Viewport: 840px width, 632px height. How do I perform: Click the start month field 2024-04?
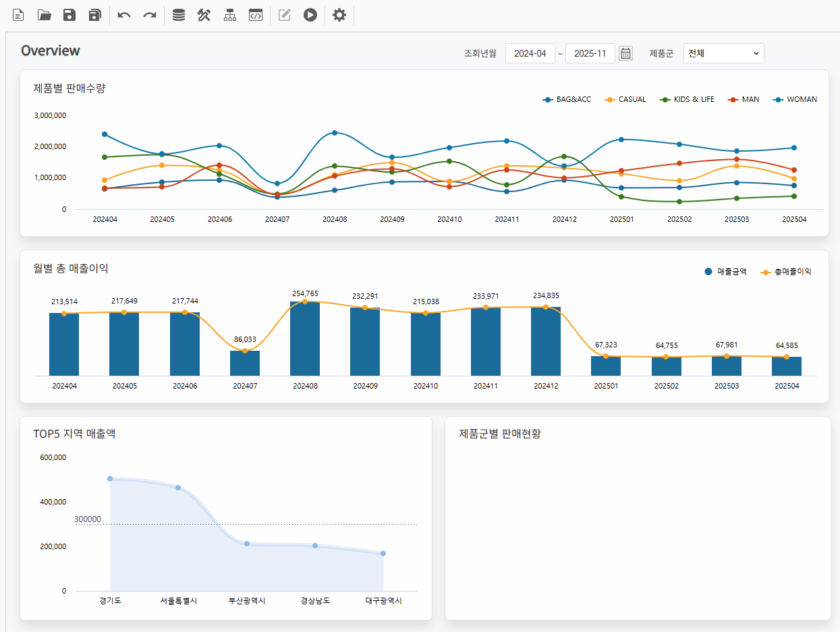click(530, 53)
